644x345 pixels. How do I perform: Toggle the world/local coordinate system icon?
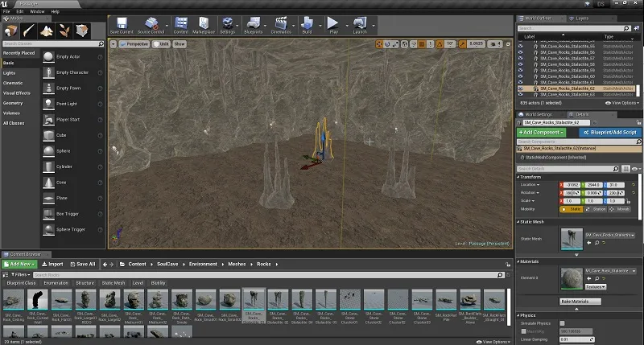tap(405, 44)
